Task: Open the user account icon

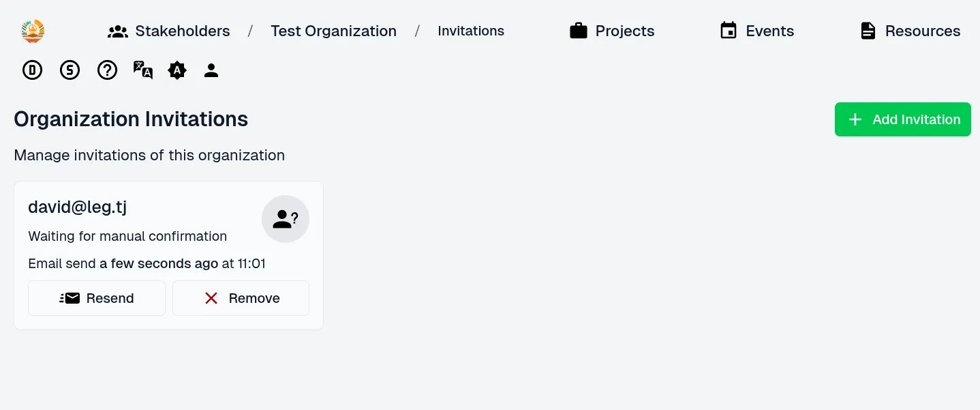Action: tap(211, 70)
